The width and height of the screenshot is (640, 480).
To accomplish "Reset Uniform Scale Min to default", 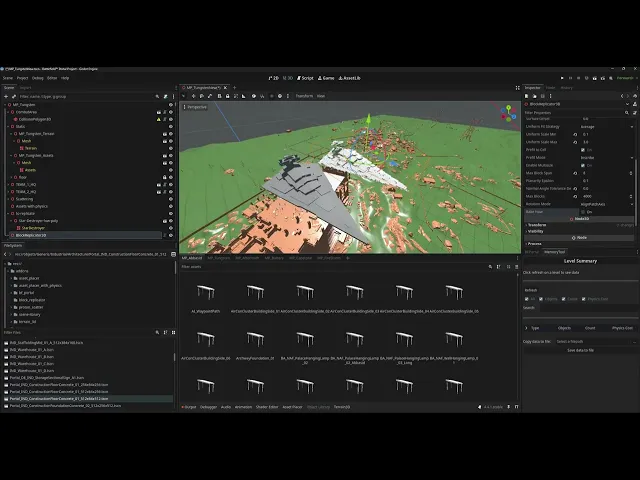I will click(575, 134).
